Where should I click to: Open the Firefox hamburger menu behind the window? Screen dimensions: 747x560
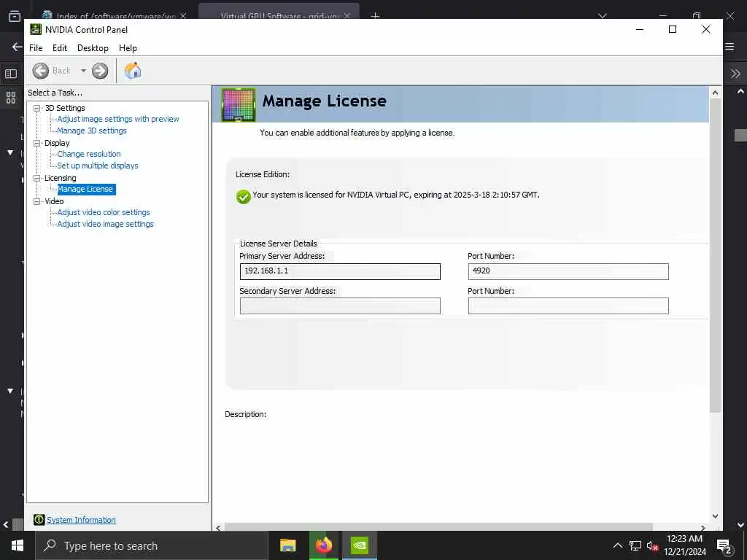[x=729, y=47]
